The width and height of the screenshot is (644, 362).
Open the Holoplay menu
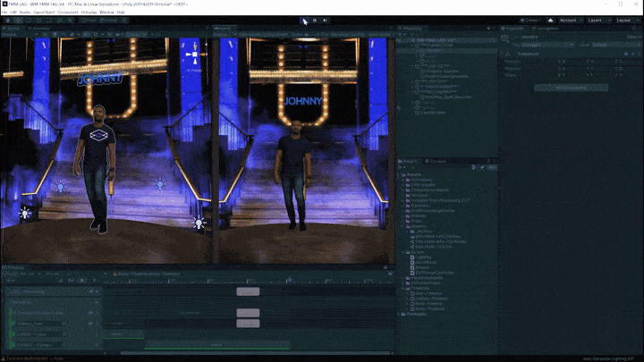89,13
